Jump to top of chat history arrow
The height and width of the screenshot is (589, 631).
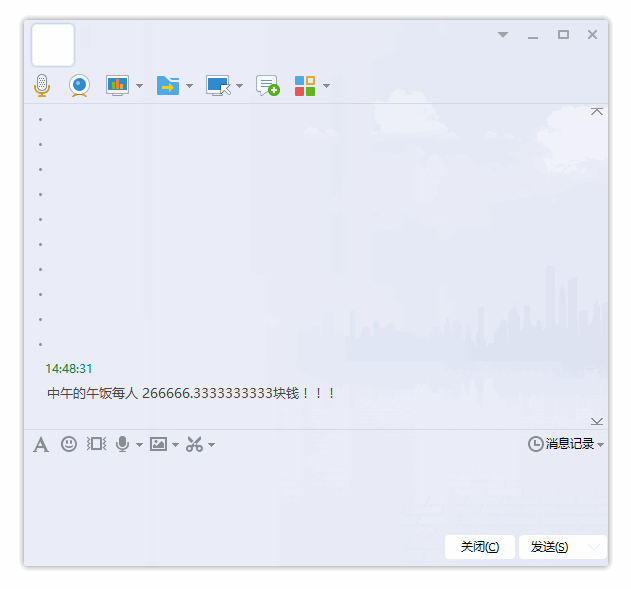coord(597,111)
